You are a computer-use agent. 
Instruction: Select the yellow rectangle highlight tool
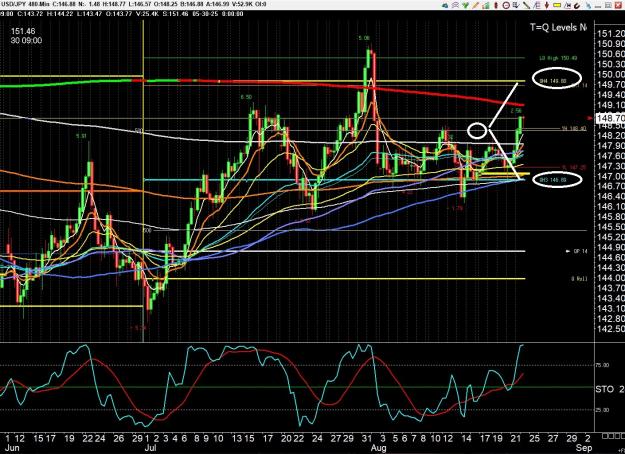[x=557, y=5]
